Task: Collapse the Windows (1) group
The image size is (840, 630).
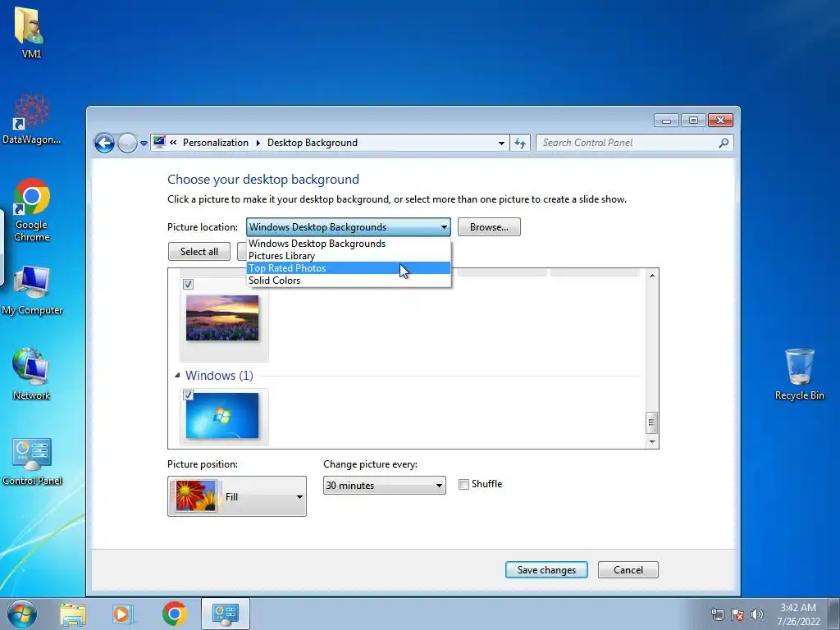Action: pyautogui.click(x=177, y=376)
